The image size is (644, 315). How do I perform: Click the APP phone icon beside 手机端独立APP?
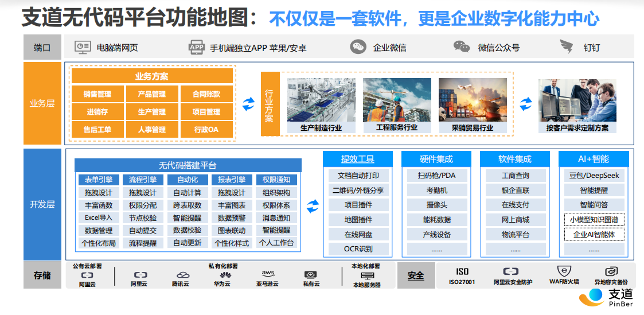click(197, 47)
